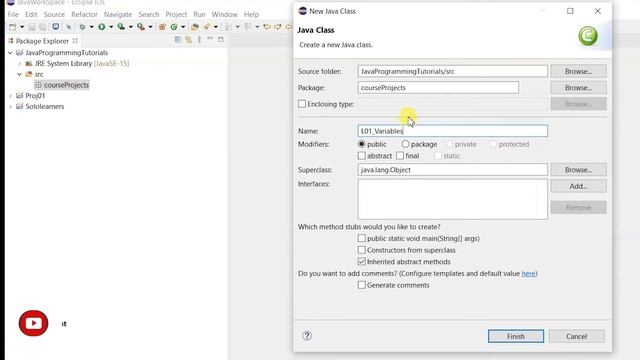Select the Sololearners project in tree
Screen dimensions: 640x360
coord(44,107)
